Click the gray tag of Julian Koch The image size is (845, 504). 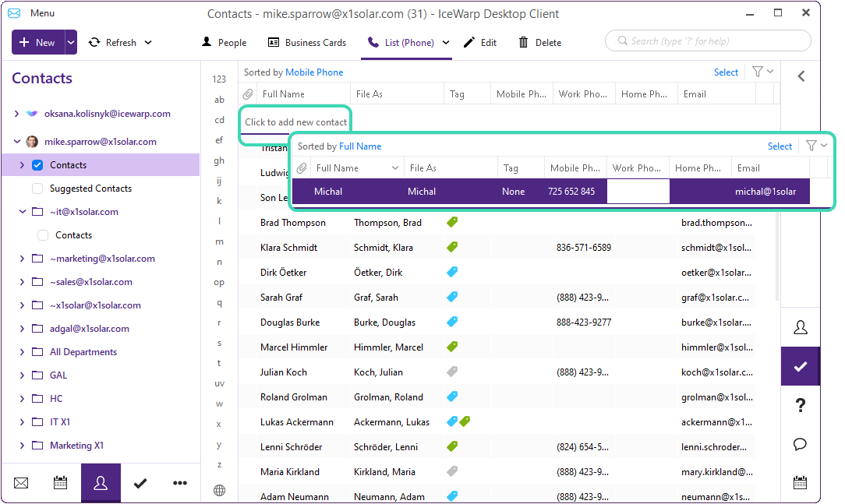point(452,372)
